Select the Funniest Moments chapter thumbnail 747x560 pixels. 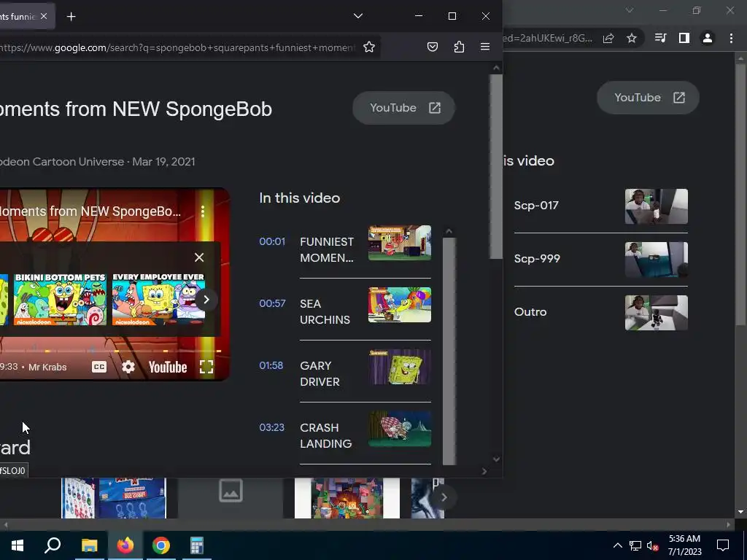click(400, 243)
